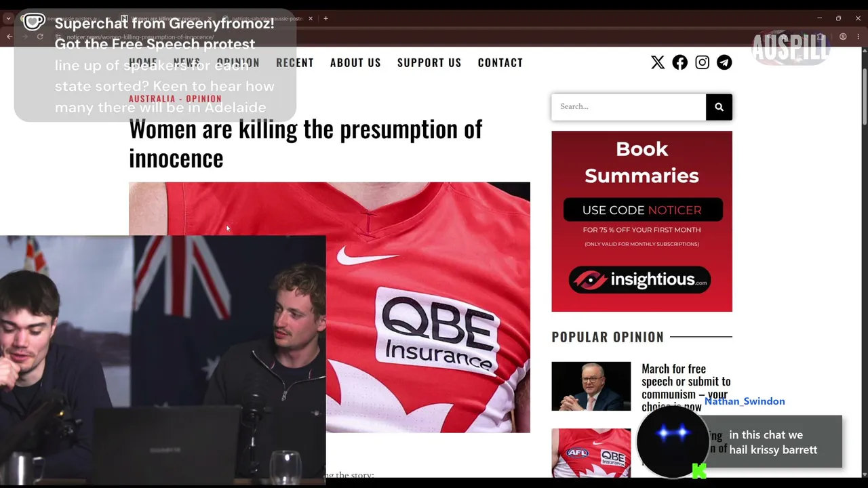Open the SUPPORT US menu item
The height and width of the screenshot is (488, 868).
(x=429, y=62)
